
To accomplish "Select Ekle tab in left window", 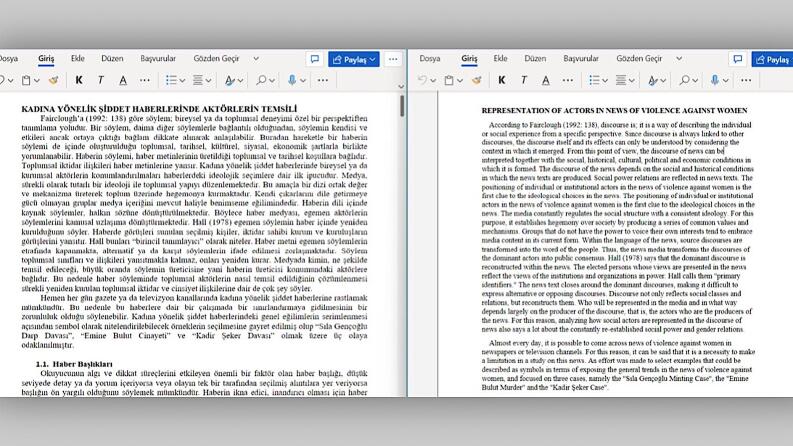I will pyautogui.click(x=77, y=58).
